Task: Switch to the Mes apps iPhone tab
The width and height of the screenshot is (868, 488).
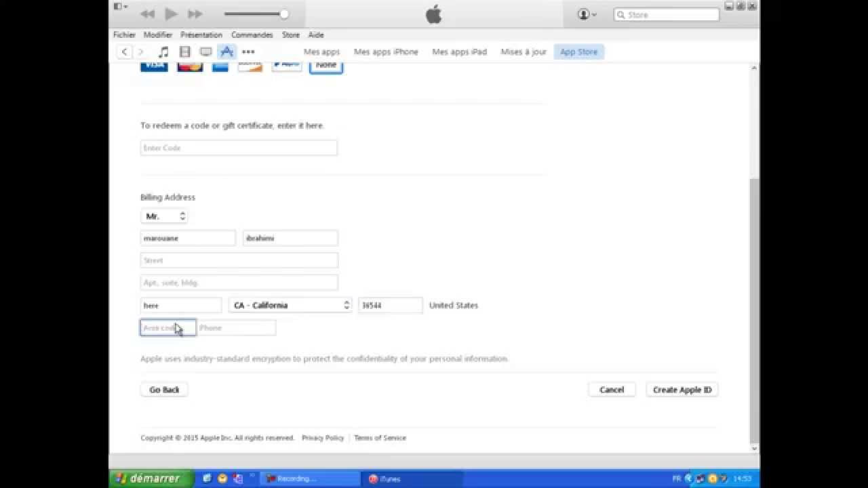Action: click(x=386, y=52)
